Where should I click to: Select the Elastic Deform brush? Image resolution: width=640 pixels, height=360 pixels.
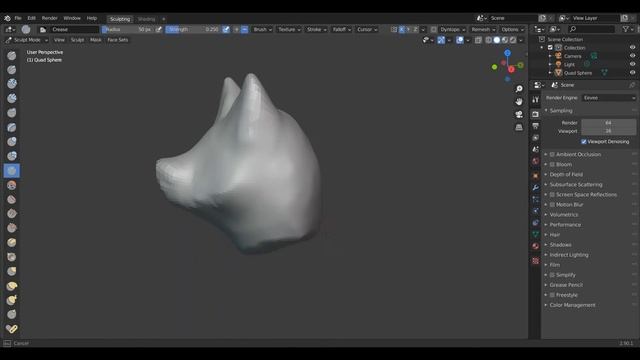11,286
